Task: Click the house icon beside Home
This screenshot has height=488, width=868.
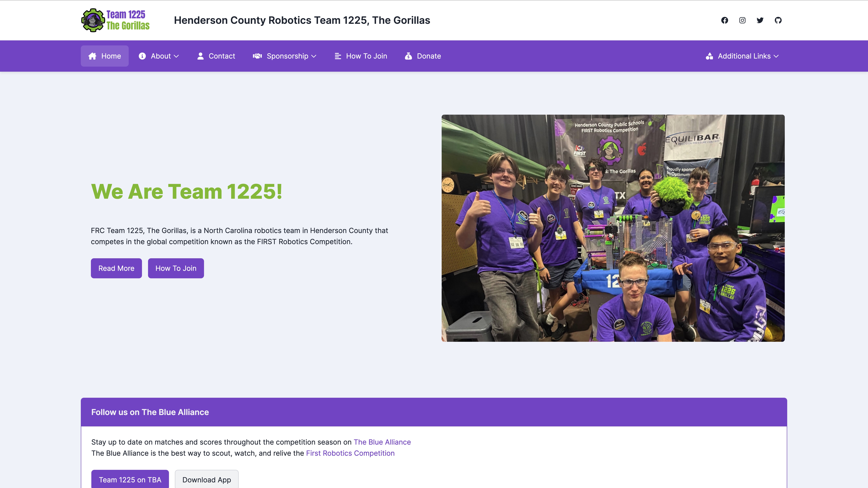Action: click(x=92, y=56)
